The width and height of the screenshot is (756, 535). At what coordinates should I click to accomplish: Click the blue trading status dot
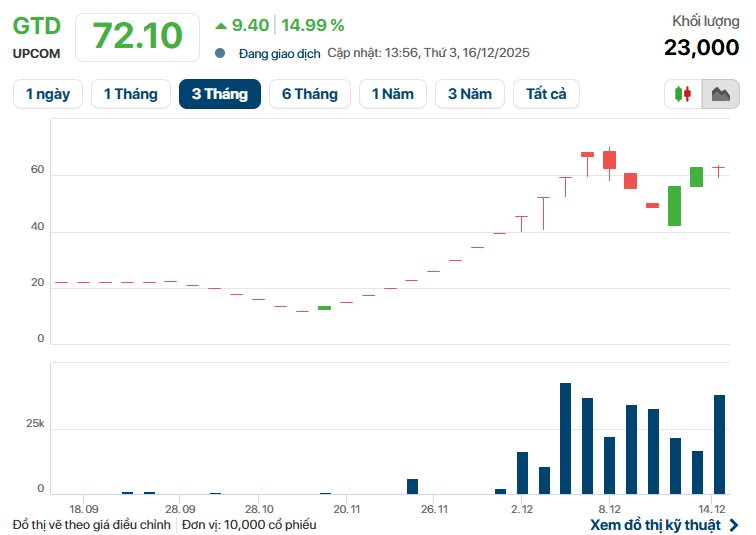click(220, 53)
